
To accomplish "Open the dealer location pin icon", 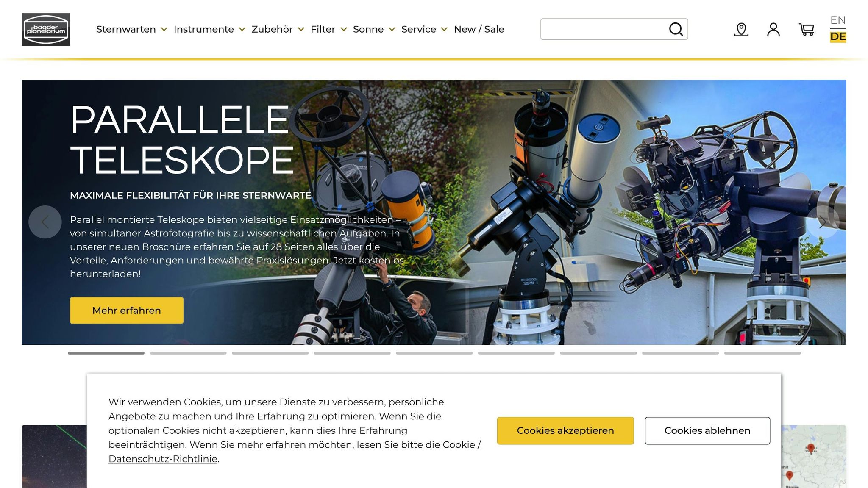I will click(741, 29).
